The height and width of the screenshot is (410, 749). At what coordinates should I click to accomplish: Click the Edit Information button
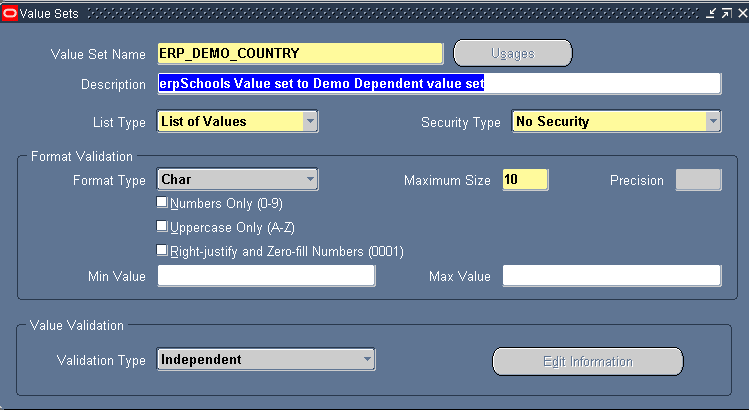(x=588, y=361)
